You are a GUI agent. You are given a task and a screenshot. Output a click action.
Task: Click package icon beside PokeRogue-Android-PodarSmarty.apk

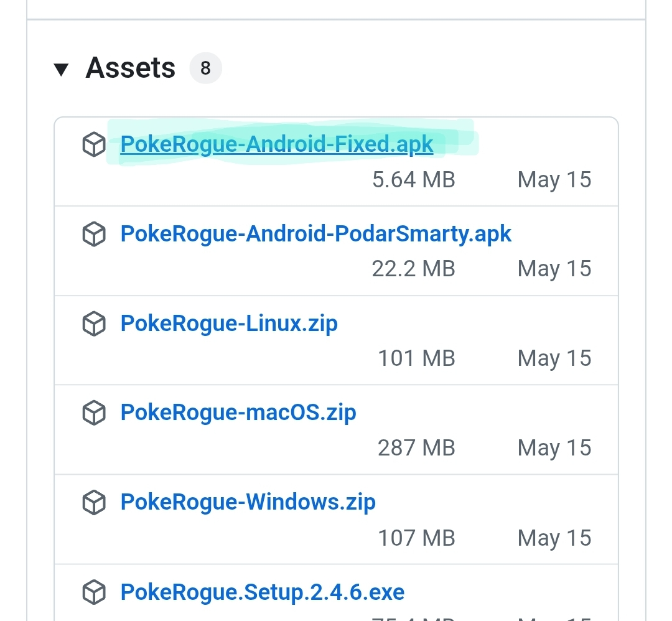click(94, 234)
